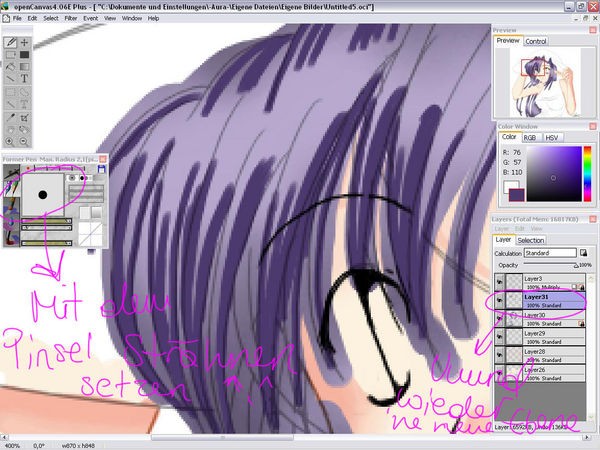Viewport: 600px width, 450px height.
Task: Select the Move tool in the toolbox
Action: pyautogui.click(x=23, y=43)
